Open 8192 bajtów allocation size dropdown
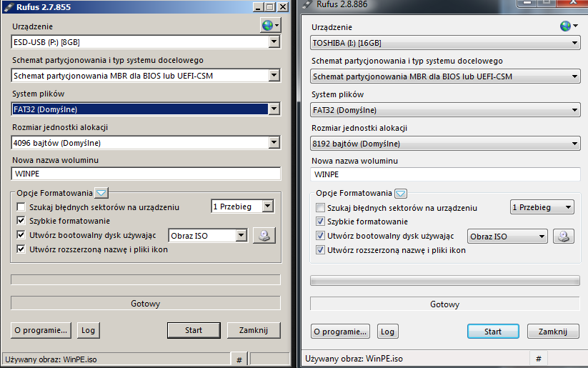 pyautogui.click(x=445, y=144)
